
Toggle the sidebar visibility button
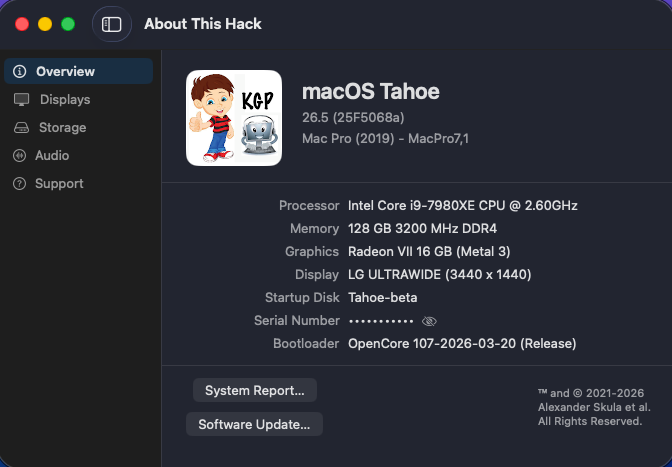(111, 24)
